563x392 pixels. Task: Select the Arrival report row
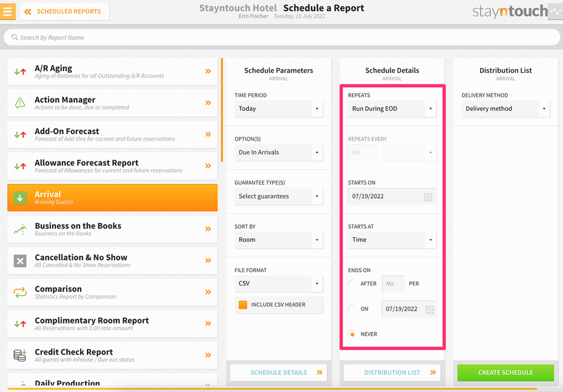(113, 198)
